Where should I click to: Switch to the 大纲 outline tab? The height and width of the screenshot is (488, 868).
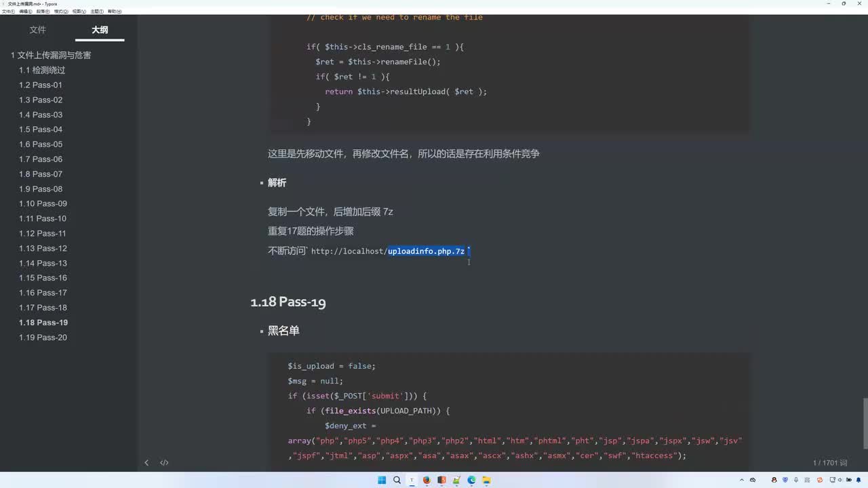tap(100, 30)
